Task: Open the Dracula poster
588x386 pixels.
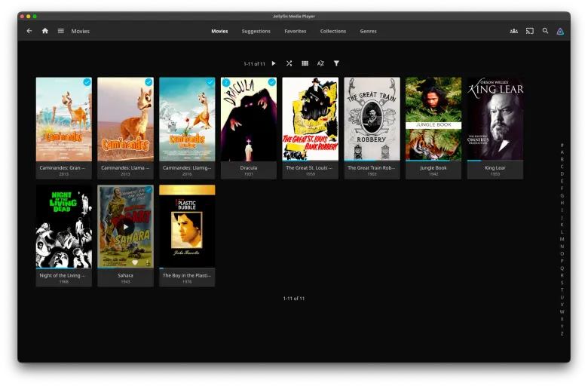Action: click(249, 119)
